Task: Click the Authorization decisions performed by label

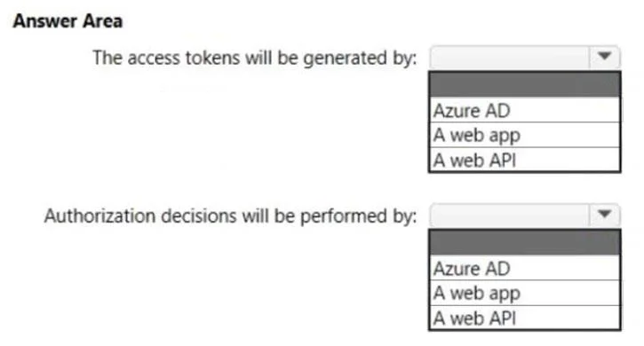Action: [x=230, y=216]
